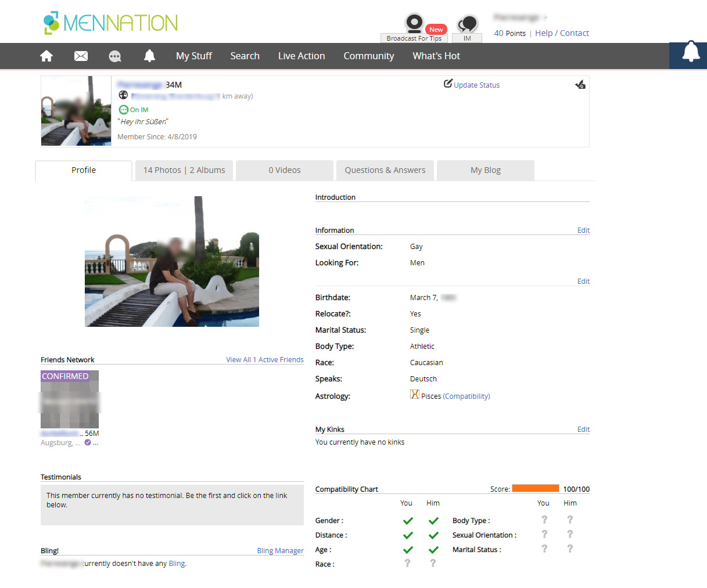Click the Bling link in the sentence
Viewport: 707px width, 588px height.
(177, 563)
